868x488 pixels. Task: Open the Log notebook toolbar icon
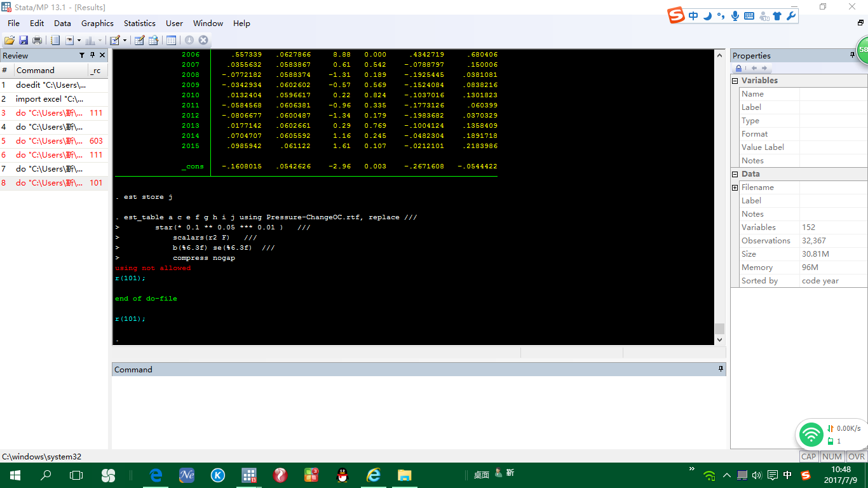tap(55, 40)
